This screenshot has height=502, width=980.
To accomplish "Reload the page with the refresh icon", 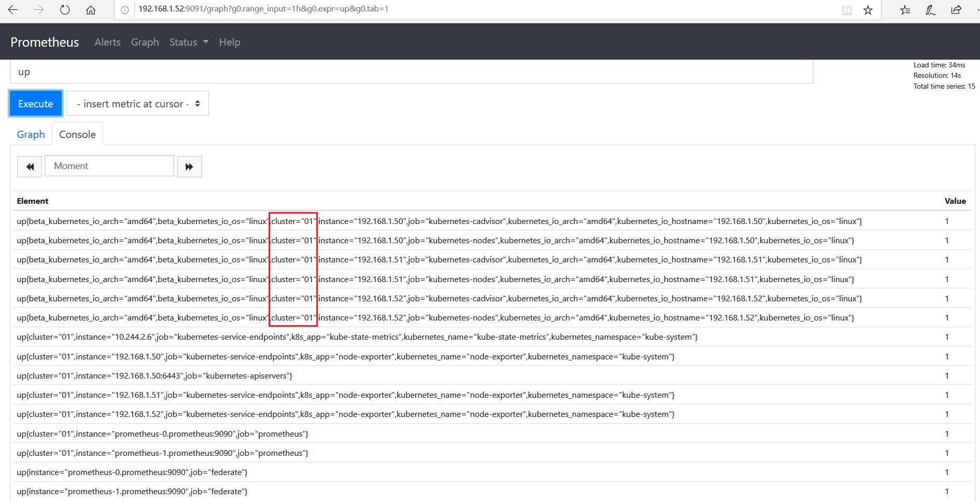I will click(x=65, y=10).
